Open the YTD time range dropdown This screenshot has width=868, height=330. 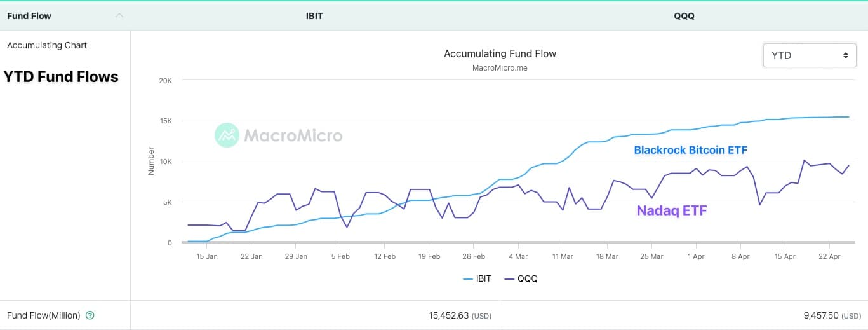(x=810, y=55)
